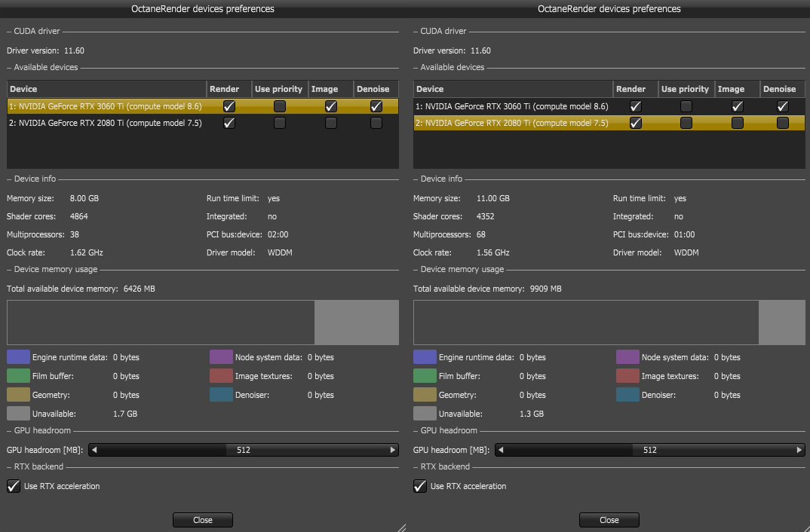Disable Use RTX acceleration in left window
Screen dimensions: 810x532
[x=14, y=486]
